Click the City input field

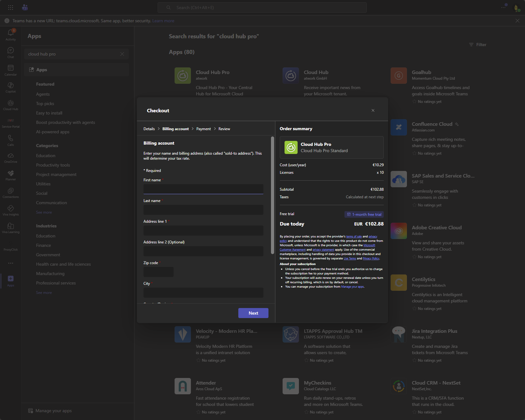pyautogui.click(x=203, y=293)
